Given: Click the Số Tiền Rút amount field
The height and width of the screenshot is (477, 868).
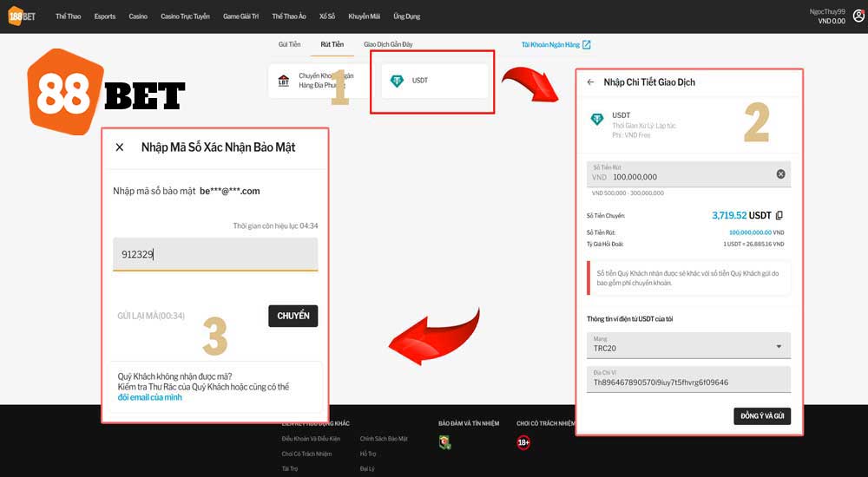Looking at the screenshot, I should coord(688,174).
